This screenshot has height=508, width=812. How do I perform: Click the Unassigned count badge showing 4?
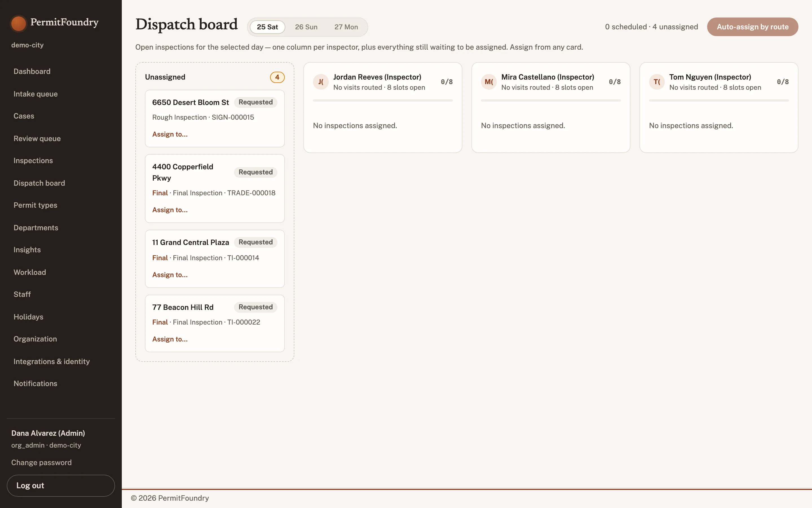pos(277,77)
